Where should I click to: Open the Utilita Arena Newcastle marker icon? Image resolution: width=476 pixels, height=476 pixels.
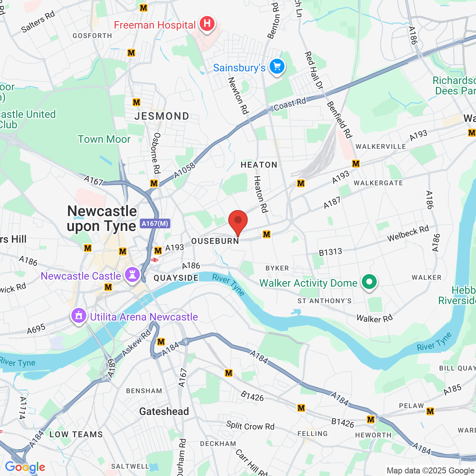(78, 316)
